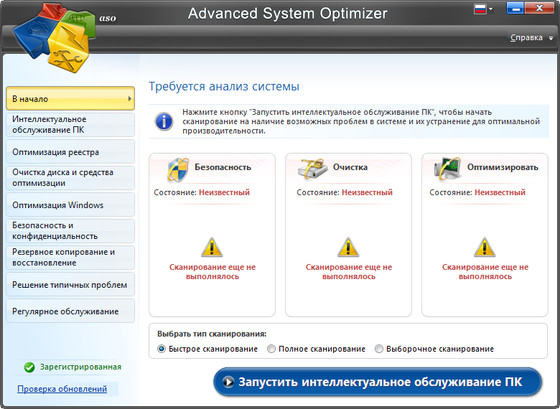Select Выборочное сканирование radio button
560x409 pixels.
coord(379,349)
